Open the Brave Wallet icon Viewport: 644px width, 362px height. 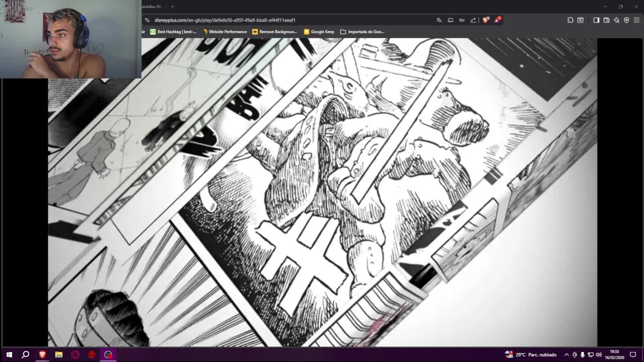[x=606, y=20]
